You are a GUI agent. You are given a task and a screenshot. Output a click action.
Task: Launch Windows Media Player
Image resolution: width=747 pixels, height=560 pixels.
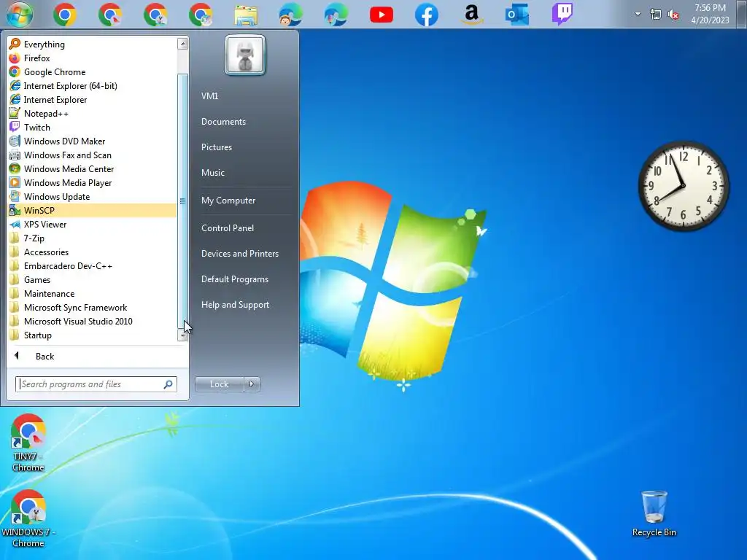93,183
